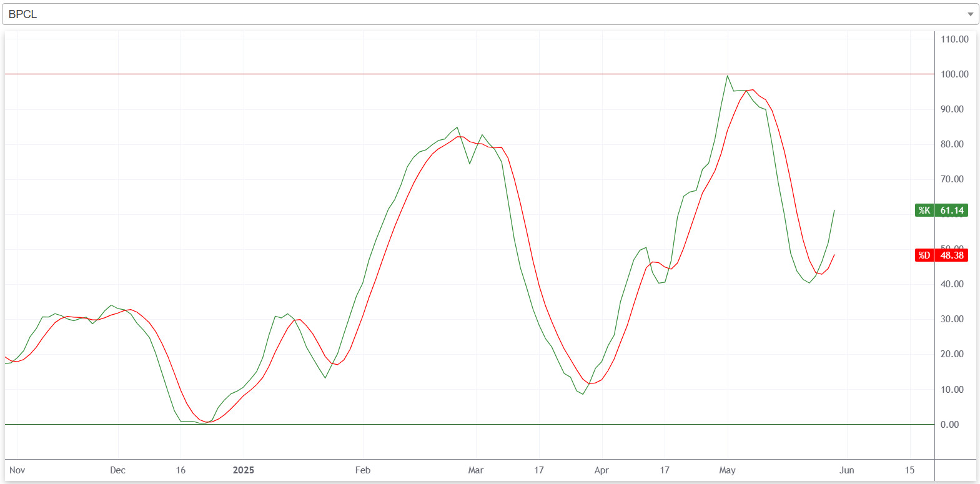Click the 0.00 price axis label

tap(949, 425)
